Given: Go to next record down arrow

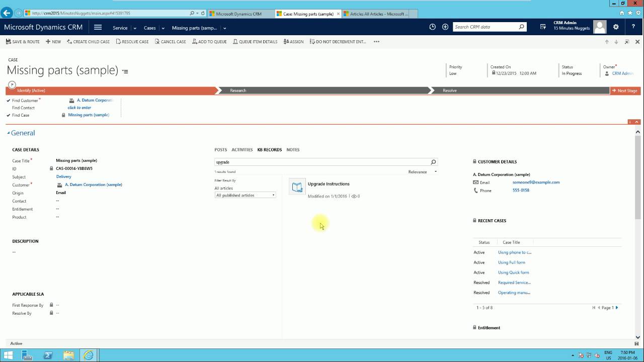Looking at the screenshot, I should (616, 42).
